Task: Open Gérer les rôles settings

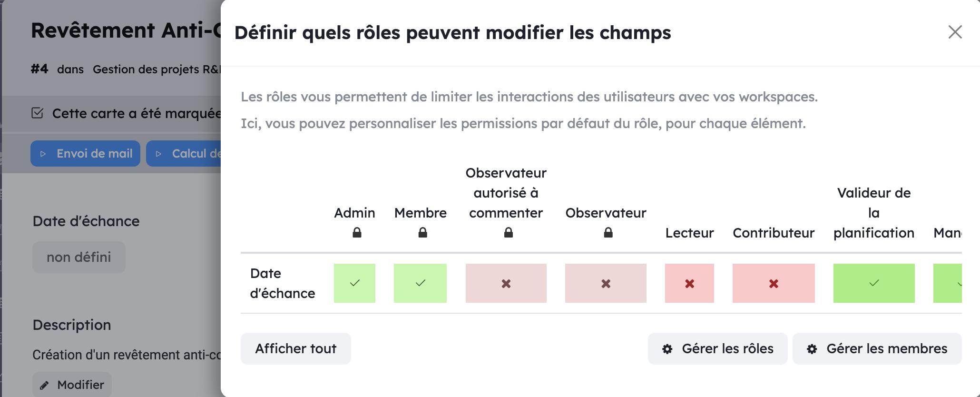Action: point(718,348)
